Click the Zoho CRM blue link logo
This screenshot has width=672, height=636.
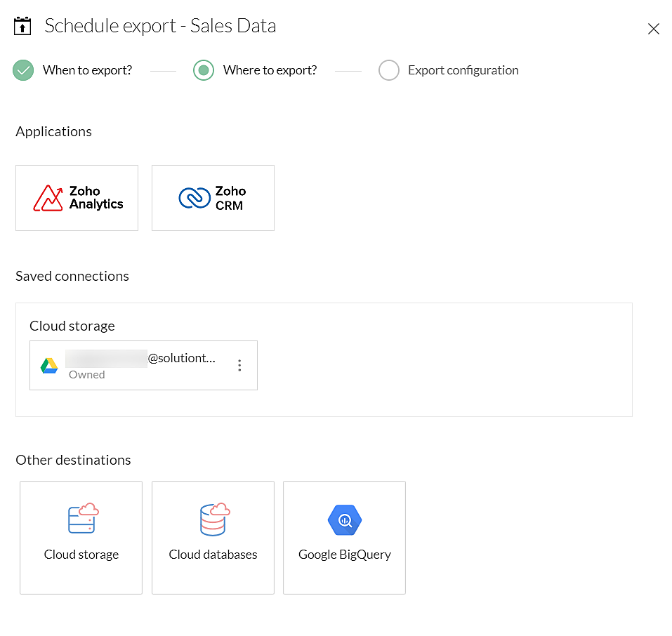point(195,198)
